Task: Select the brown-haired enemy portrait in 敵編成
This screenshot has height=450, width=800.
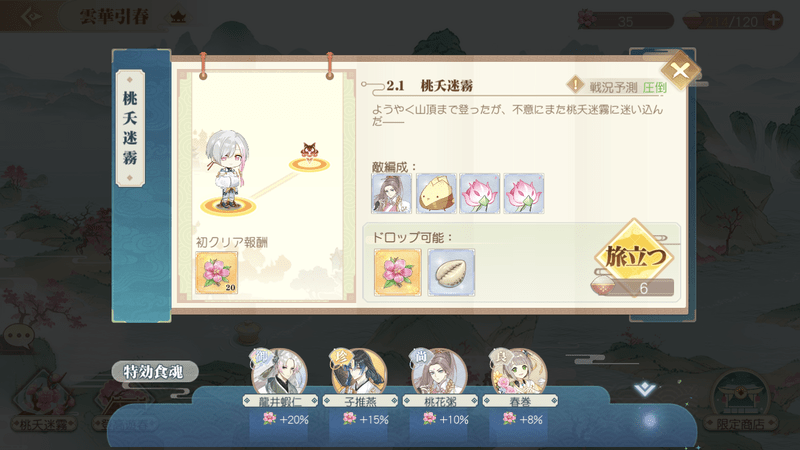Action: point(391,193)
